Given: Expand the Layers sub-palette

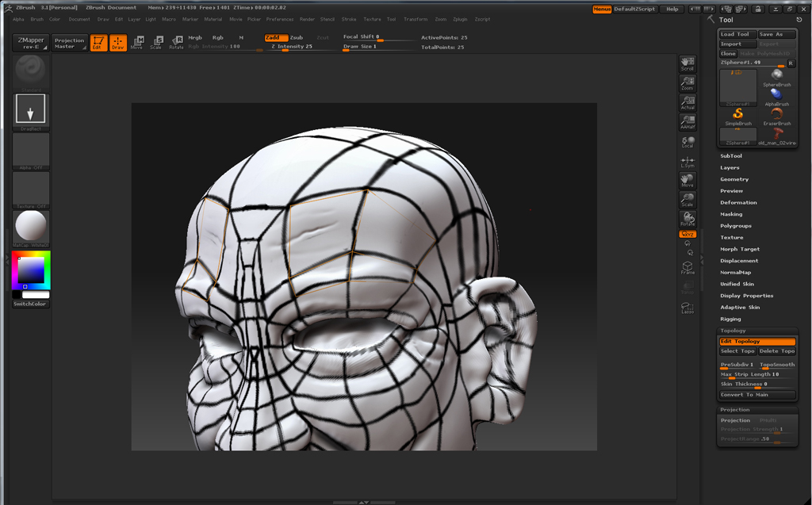Looking at the screenshot, I should pos(730,168).
